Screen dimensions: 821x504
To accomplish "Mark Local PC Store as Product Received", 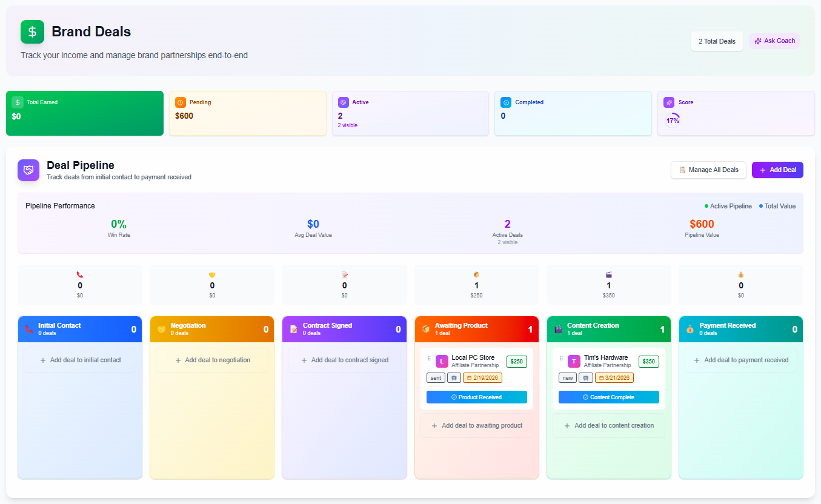I will point(476,397).
